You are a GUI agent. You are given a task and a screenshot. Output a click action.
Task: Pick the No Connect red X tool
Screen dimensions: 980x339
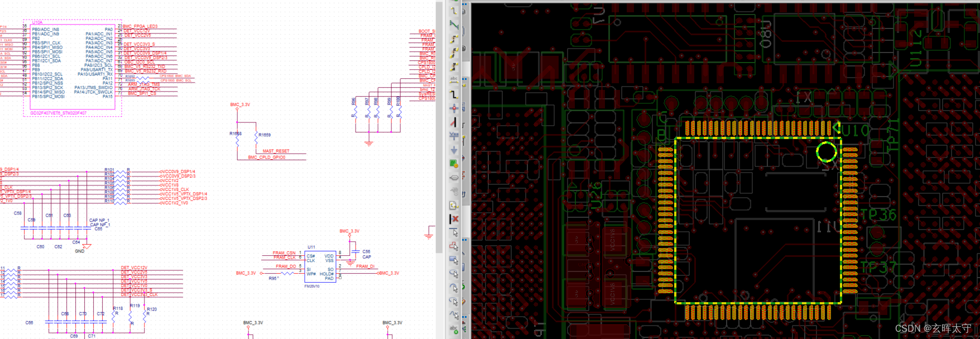454,219
